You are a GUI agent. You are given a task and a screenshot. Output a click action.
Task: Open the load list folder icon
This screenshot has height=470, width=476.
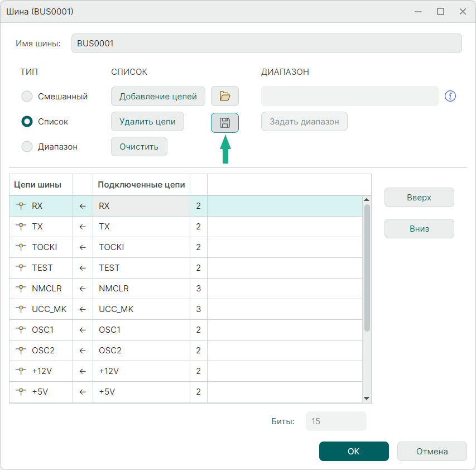pos(225,96)
